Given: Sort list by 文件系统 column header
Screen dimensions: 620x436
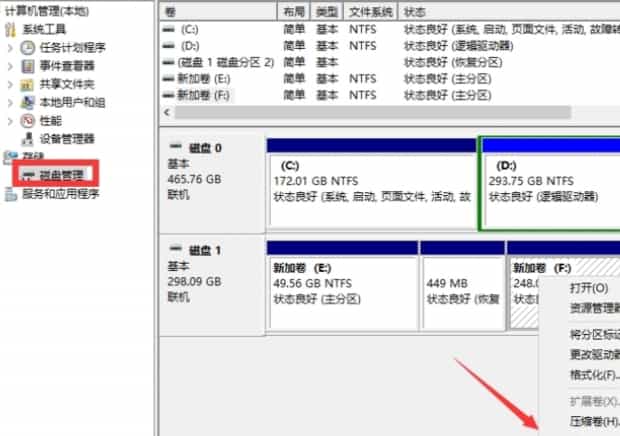Looking at the screenshot, I should click(x=370, y=10).
